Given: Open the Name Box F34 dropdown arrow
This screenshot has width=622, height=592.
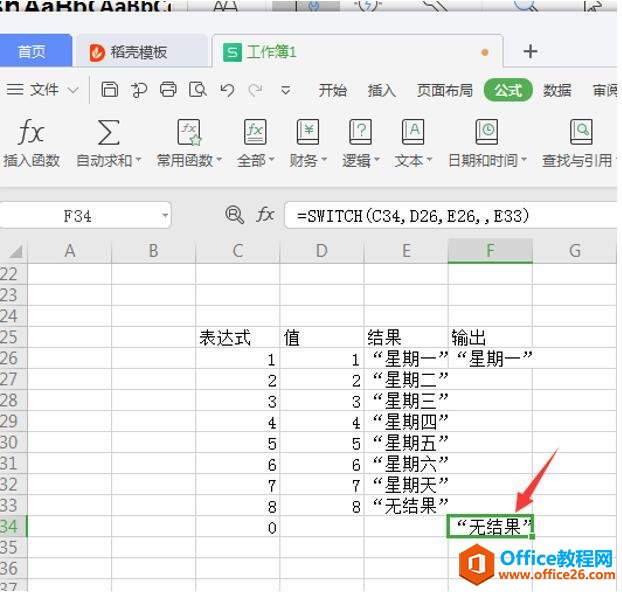Looking at the screenshot, I should (165, 215).
